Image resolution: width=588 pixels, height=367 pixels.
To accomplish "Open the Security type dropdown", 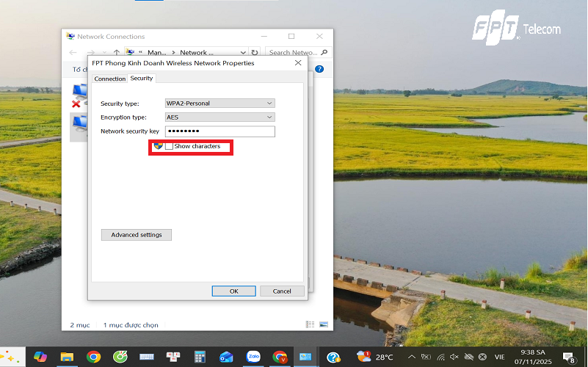I will [x=219, y=103].
